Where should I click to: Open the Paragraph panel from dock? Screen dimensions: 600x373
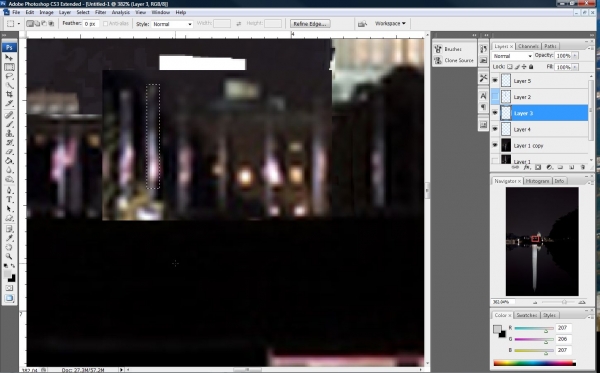483,107
